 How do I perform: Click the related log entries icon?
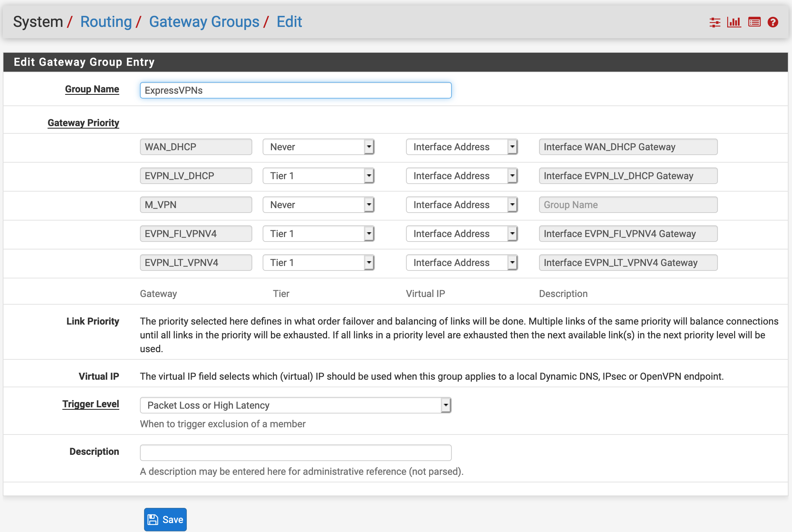point(754,22)
